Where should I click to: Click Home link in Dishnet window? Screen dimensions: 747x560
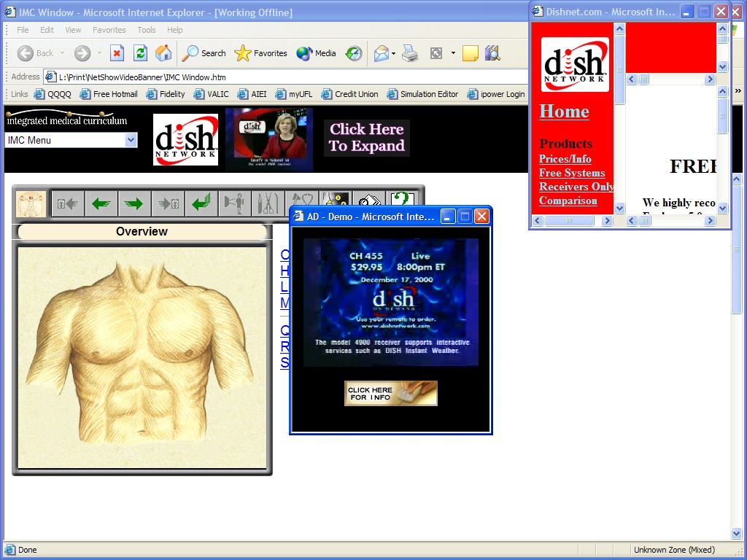[564, 112]
